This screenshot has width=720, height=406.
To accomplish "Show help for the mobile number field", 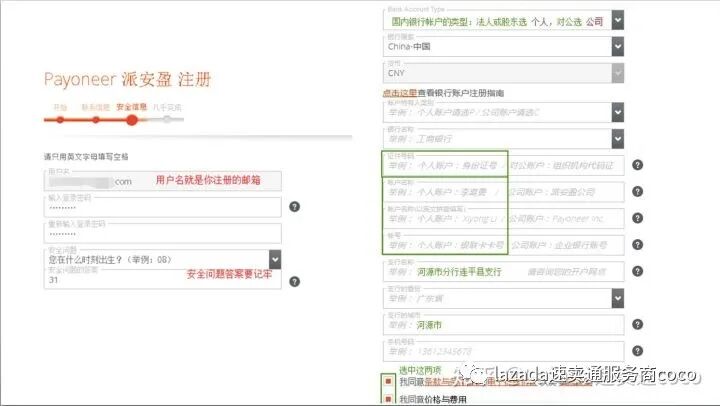I will pos(637,351).
